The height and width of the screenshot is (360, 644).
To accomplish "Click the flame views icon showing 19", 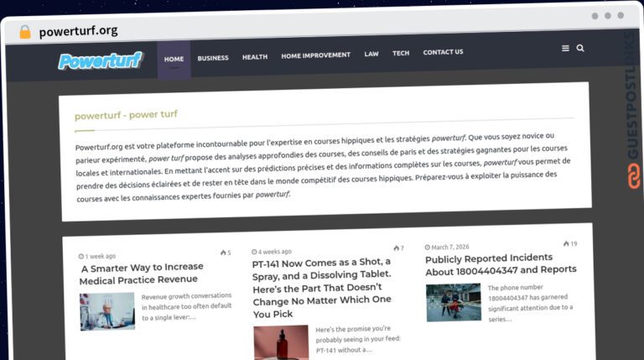I will (x=566, y=243).
